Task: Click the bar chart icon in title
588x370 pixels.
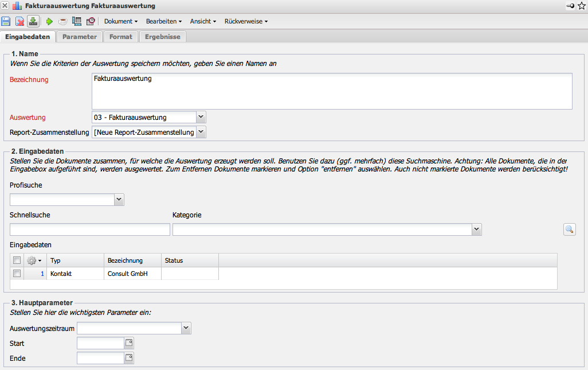Action: [17, 6]
